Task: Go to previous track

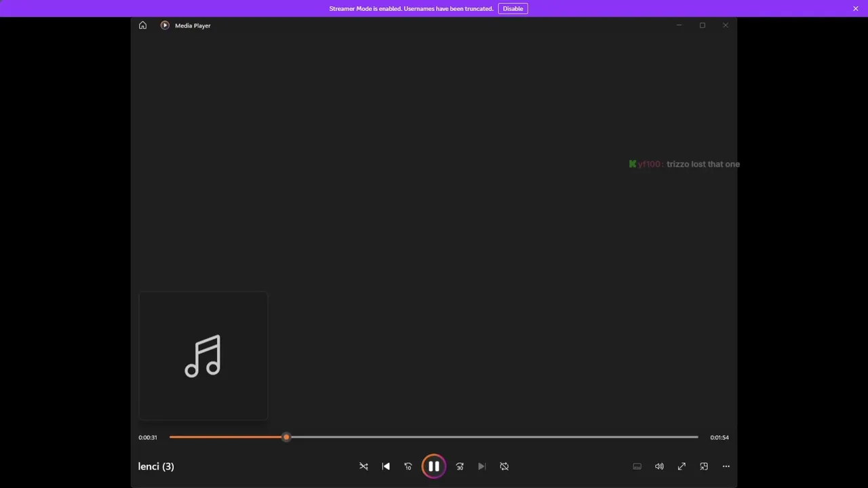Action: click(x=386, y=466)
